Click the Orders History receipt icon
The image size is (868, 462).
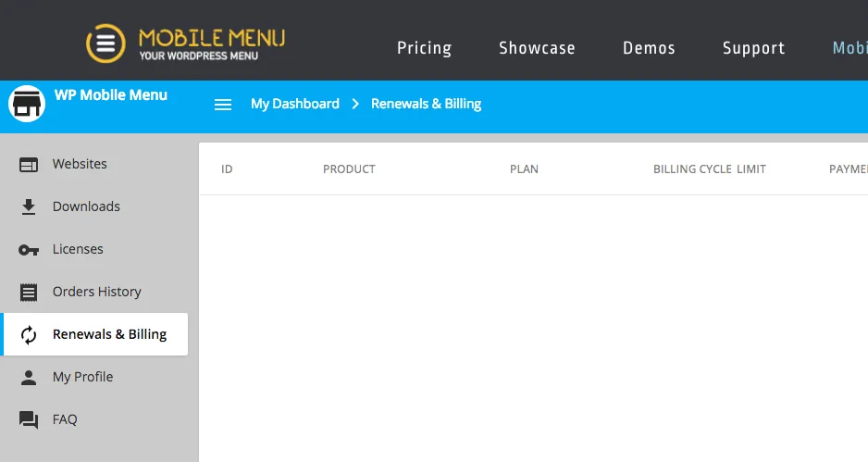[29, 292]
